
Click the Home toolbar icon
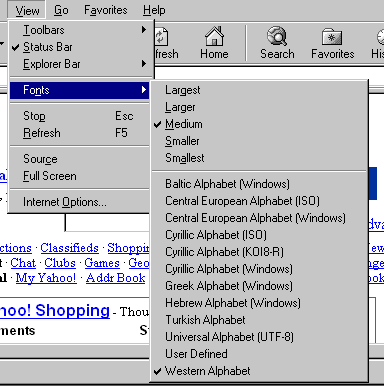point(214,37)
